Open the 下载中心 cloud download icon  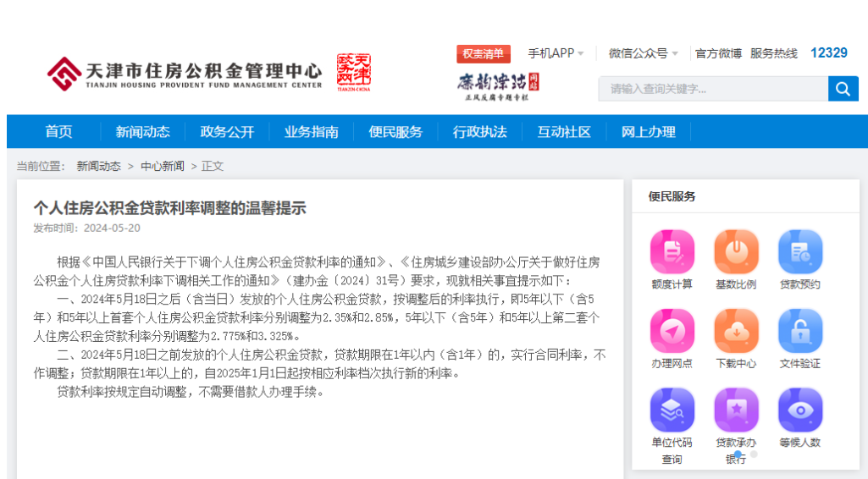(x=736, y=331)
